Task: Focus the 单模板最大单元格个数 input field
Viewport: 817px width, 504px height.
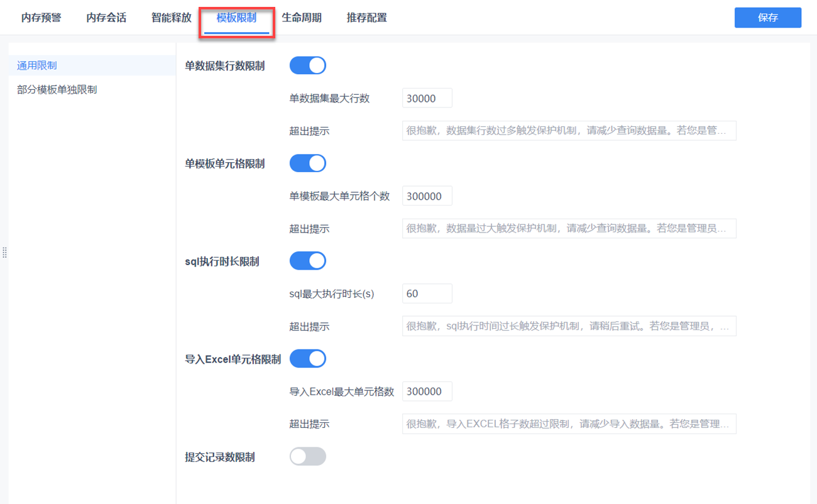Action: pos(427,196)
